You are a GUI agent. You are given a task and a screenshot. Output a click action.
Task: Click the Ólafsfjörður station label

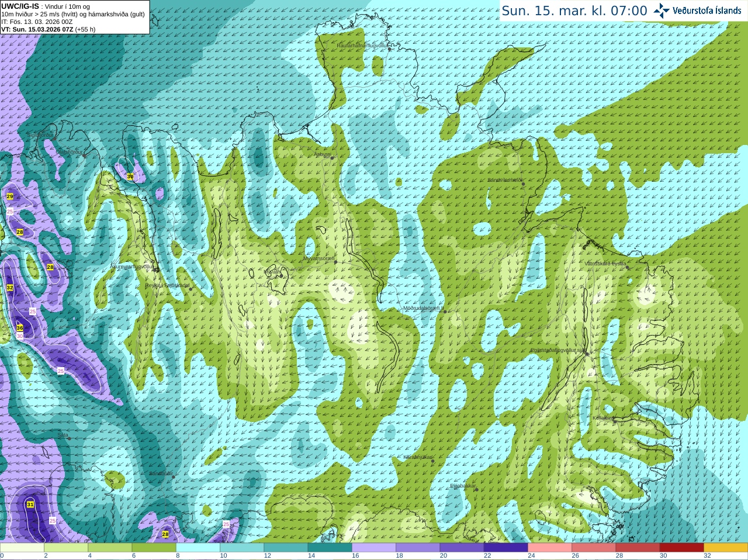click(70, 152)
